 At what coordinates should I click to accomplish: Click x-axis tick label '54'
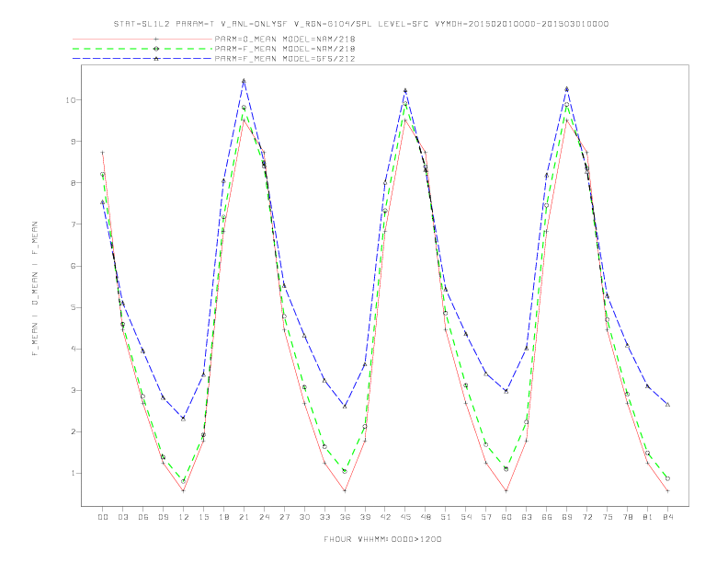click(x=466, y=517)
